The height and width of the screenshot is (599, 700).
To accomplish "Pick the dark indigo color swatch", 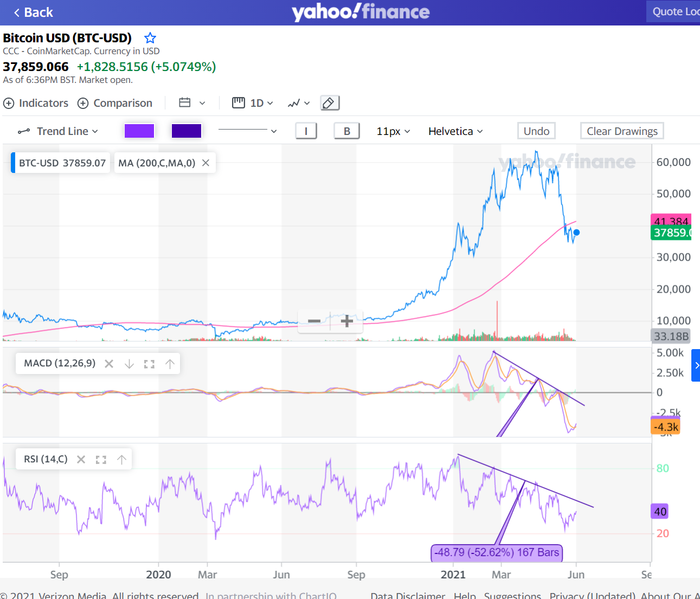I will pyautogui.click(x=187, y=131).
